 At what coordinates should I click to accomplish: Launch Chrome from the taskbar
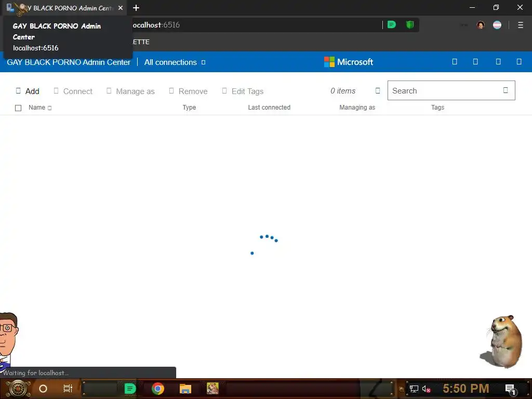pos(158,389)
